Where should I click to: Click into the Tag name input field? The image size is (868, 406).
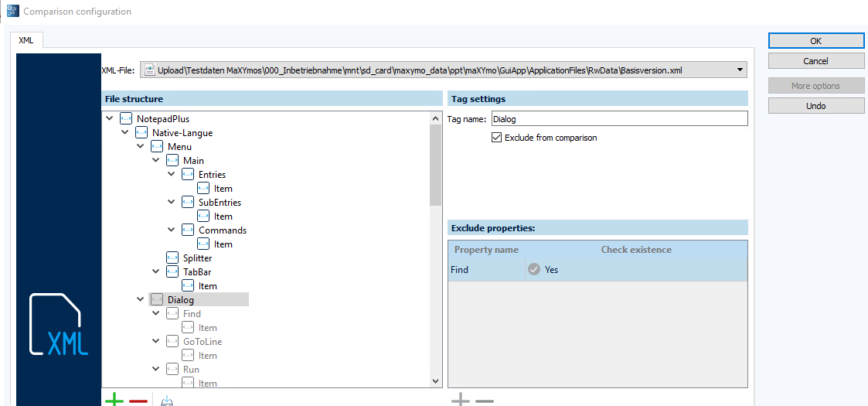[618, 119]
